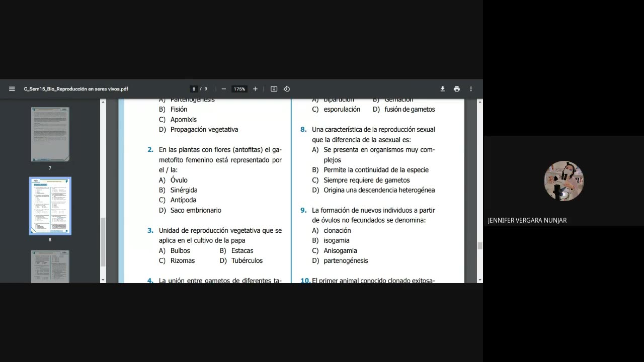Click answer option 'Óvulo'

[179, 180]
